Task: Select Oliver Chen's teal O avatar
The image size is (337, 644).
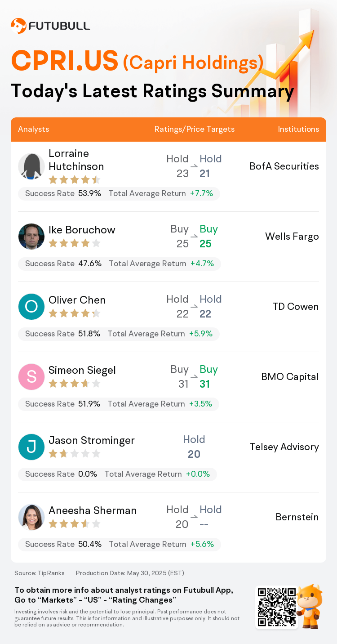Action: tap(31, 307)
